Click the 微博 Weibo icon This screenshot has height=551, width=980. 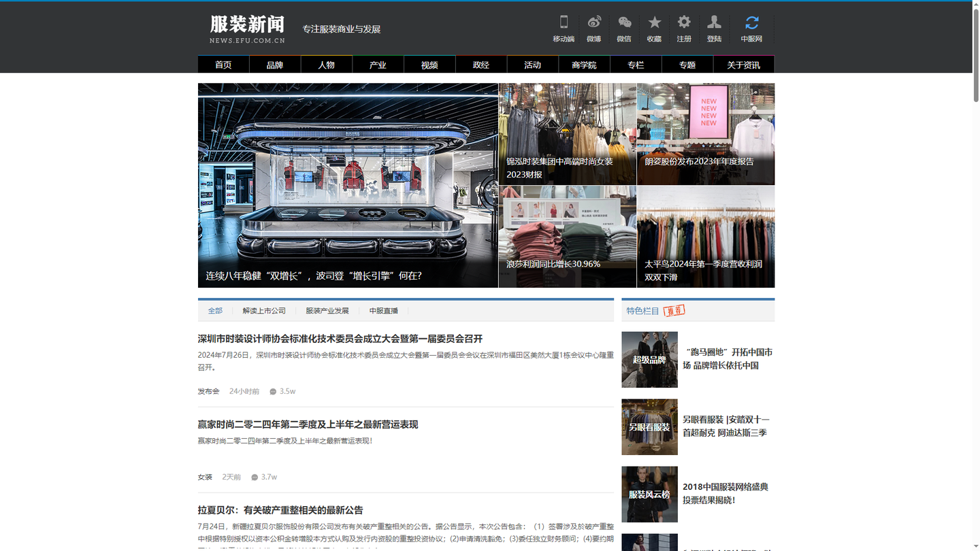click(594, 22)
